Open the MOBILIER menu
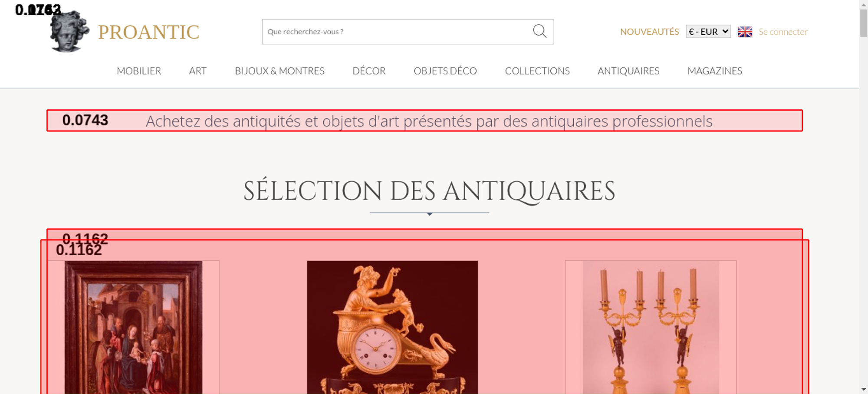 click(x=139, y=71)
